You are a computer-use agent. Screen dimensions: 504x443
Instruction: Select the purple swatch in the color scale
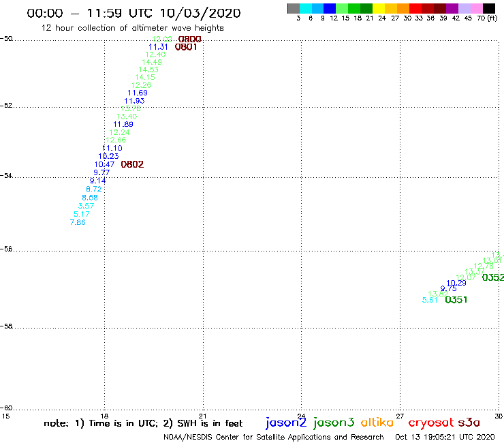tap(452, 8)
